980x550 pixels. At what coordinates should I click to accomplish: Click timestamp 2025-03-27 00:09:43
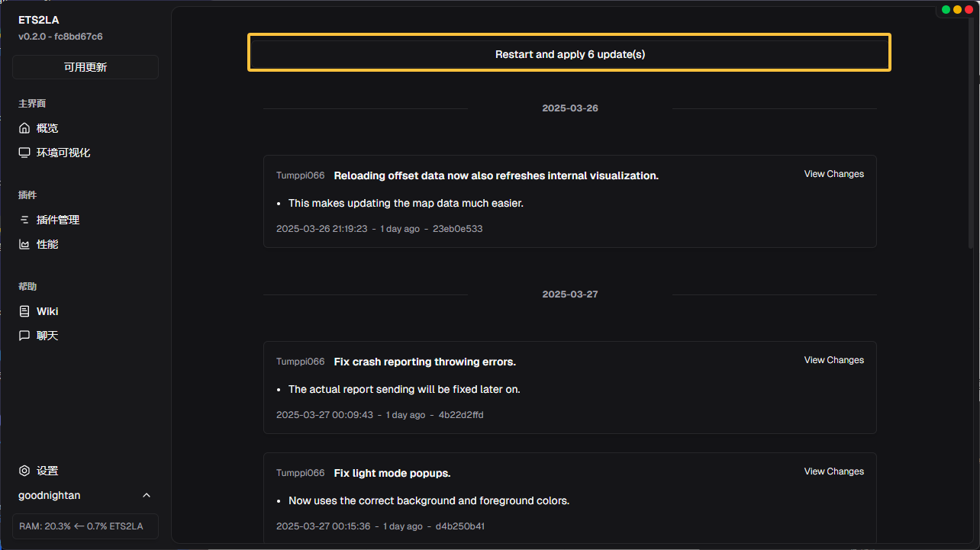click(325, 415)
